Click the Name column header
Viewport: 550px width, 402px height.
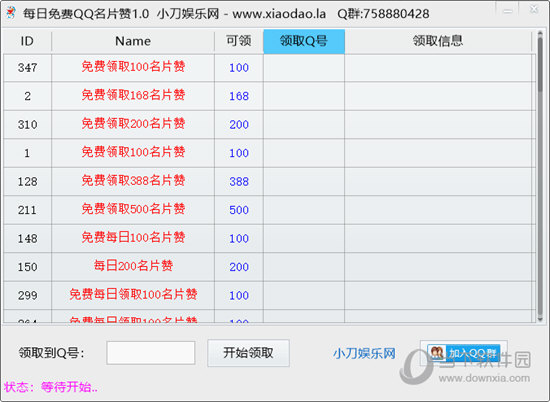pyautogui.click(x=133, y=41)
